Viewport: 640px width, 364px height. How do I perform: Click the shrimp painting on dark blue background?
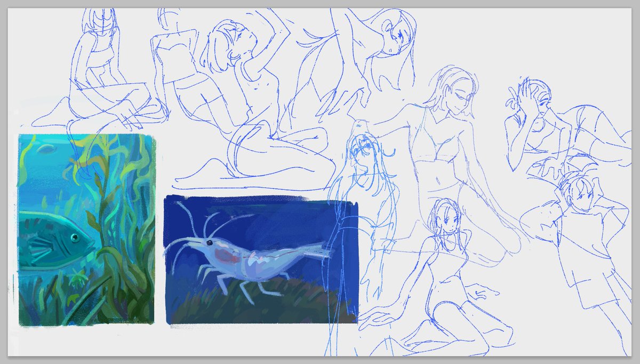coord(261,260)
